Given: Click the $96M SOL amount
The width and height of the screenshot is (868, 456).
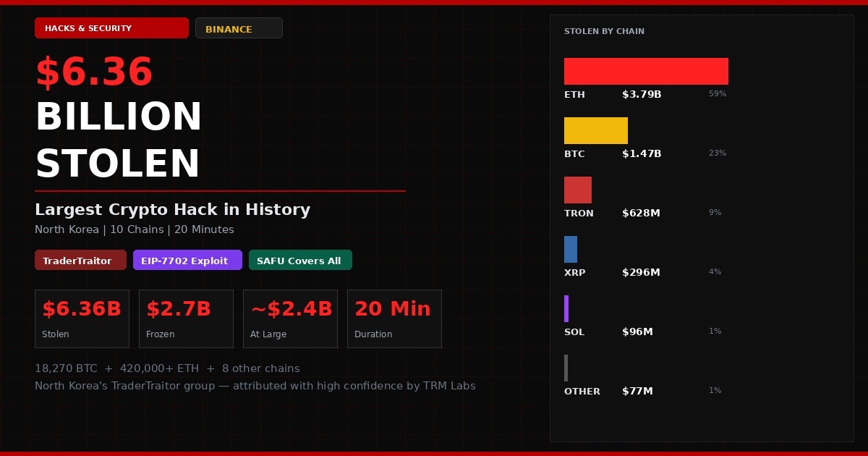Looking at the screenshot, I should [x=637, y=332].
